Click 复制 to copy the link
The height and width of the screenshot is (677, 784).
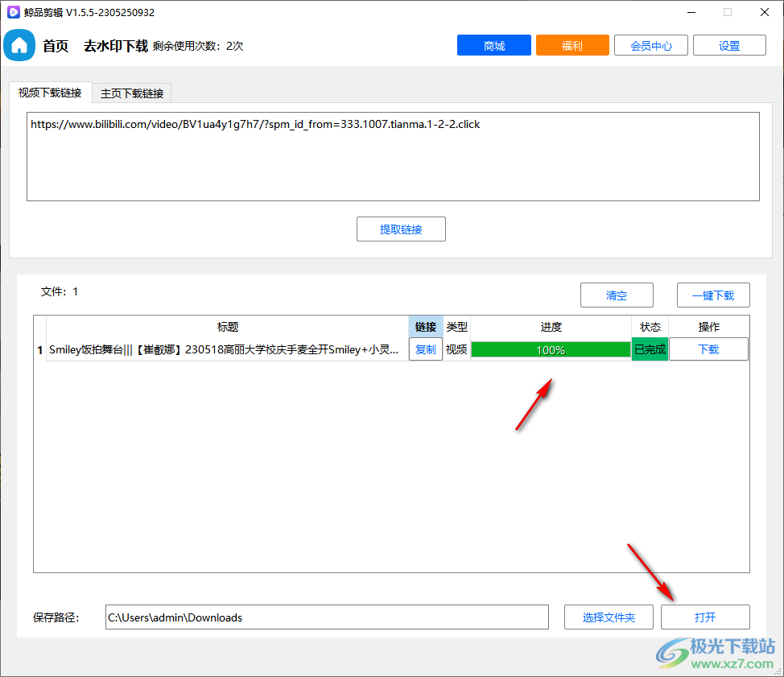(426, 349)
